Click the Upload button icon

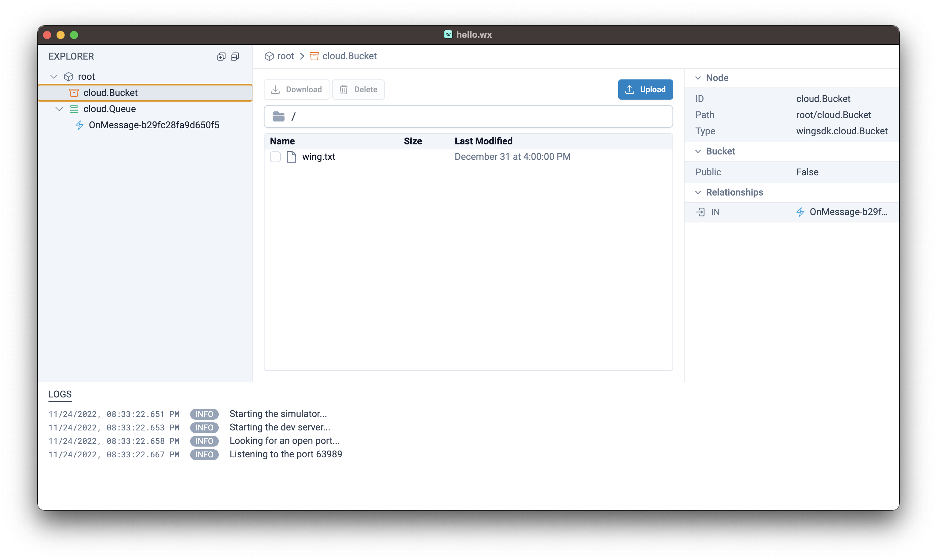[629, 89]
